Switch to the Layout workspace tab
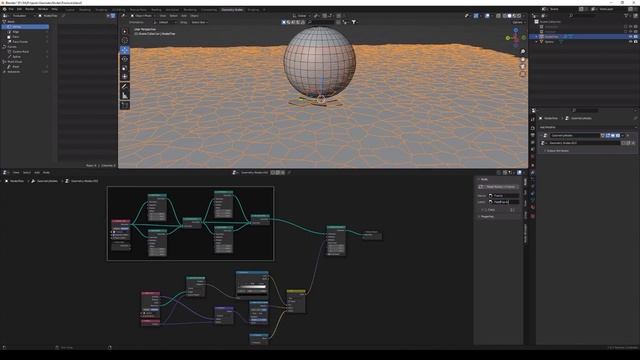 point(70,9)
